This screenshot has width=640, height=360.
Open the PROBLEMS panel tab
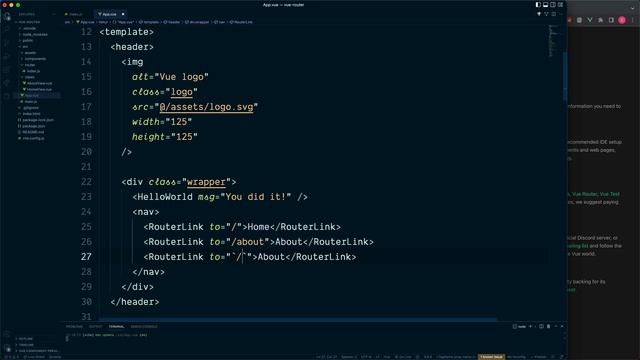pyautogui.click(x=74, y=327)
